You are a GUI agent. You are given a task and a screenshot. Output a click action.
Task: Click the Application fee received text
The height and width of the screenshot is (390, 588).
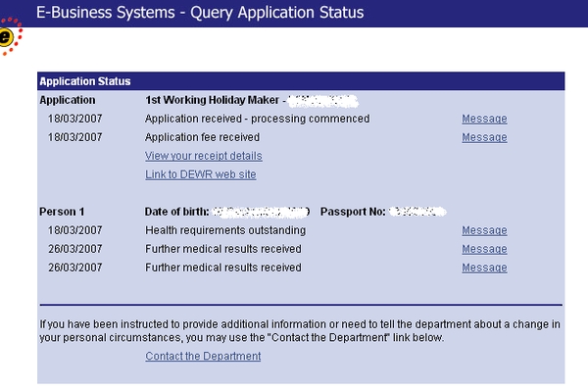tap(202, 137)
